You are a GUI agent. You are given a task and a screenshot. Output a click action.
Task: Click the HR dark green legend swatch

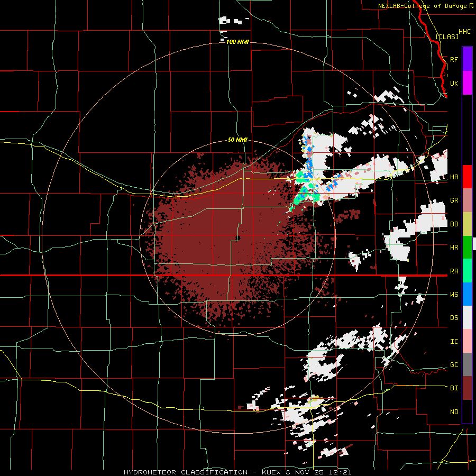tap(467, 248)
